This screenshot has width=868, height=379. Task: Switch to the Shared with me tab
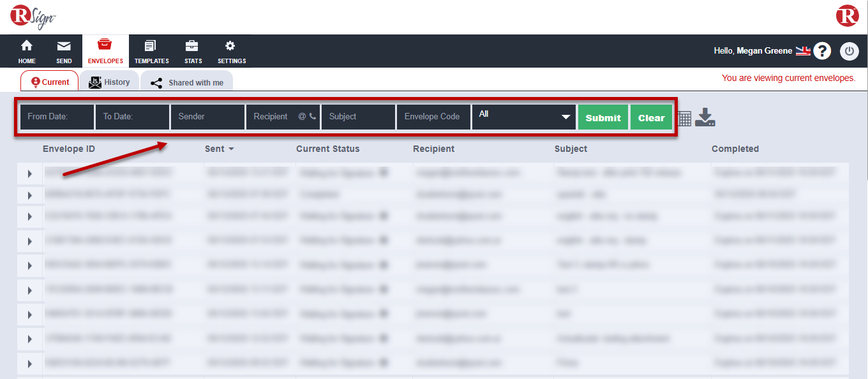pos(187,83)
